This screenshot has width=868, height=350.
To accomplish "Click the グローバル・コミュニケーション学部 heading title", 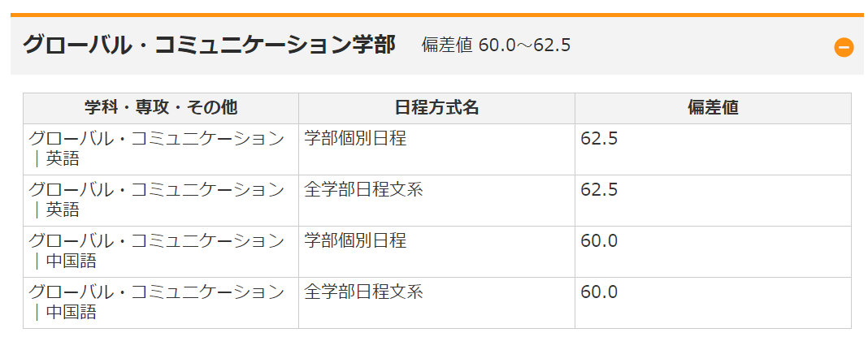I will tap(209, 45).
